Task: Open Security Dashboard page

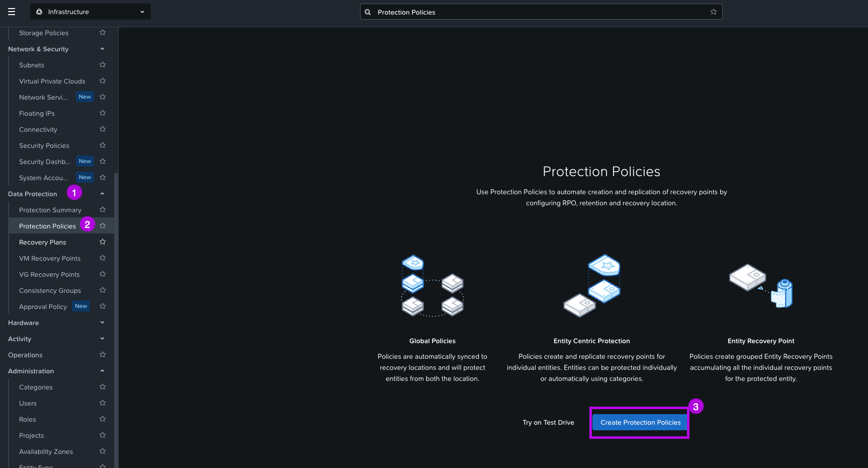Action: point(45,162)
